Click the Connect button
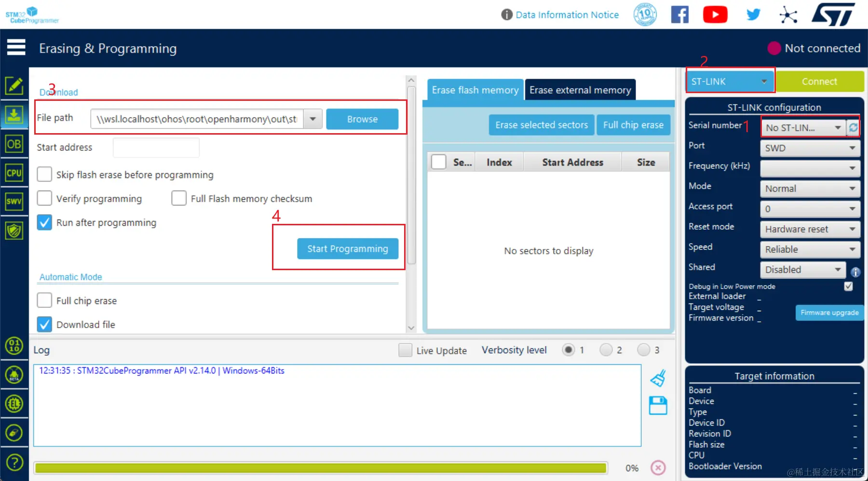 tap(819, 81)
